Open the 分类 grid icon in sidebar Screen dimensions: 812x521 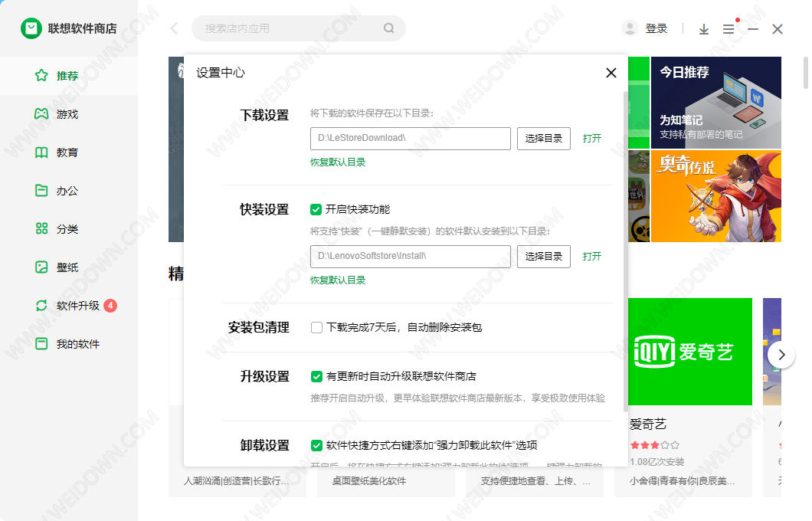(x=41, y=229)
